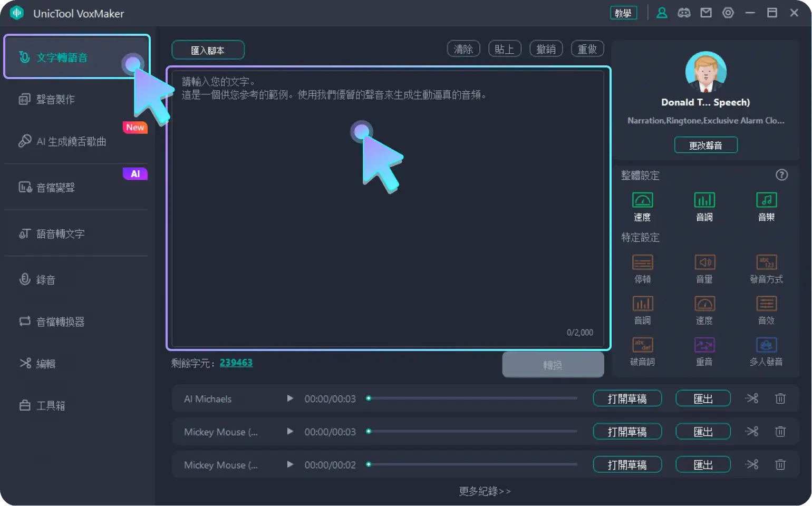Open overall 音樂 music setting icon
812x506 pixels.
[x=767, y=200]
